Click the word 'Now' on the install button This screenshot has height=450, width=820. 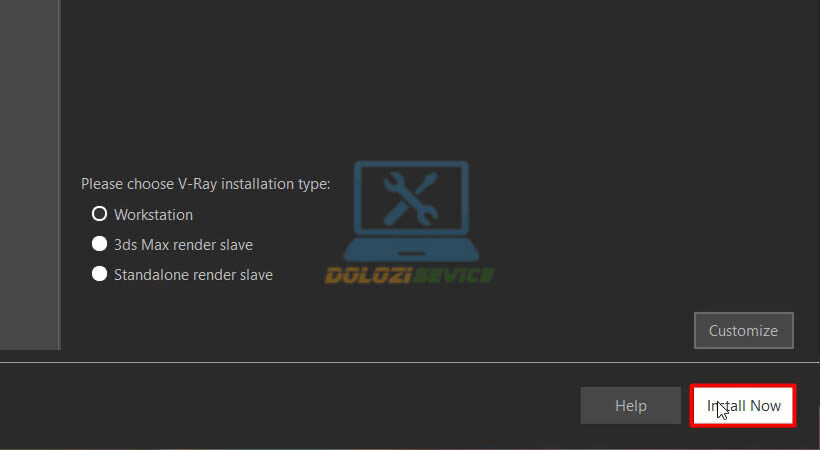click(x=766, y=406)
